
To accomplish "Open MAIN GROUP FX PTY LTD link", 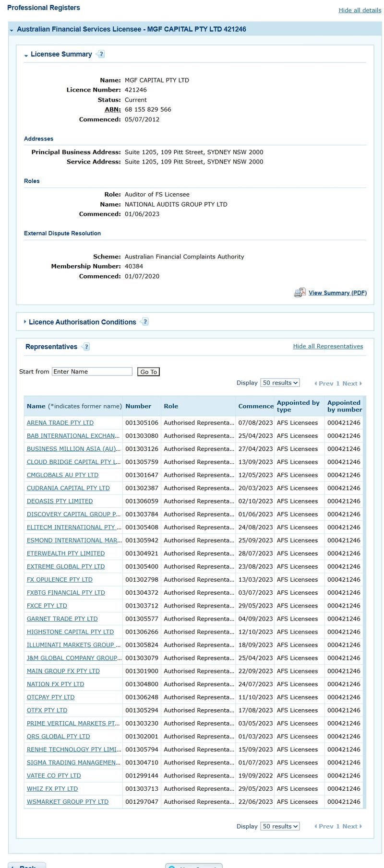I will coord(63,671).
